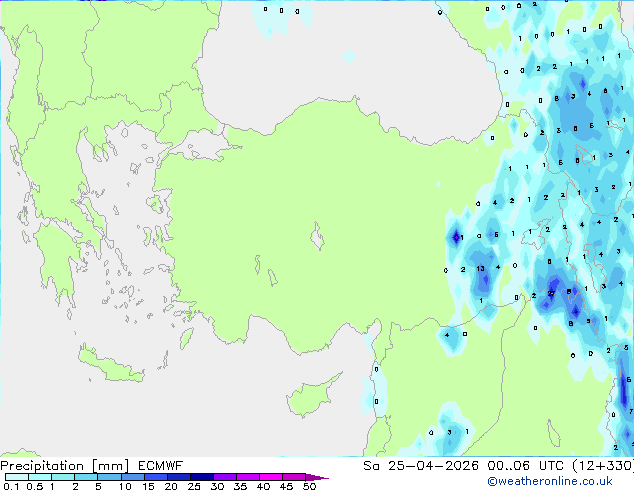Click the legend scale label '50'
Viewport: 634px width, 490px height.
pos(309,486)
